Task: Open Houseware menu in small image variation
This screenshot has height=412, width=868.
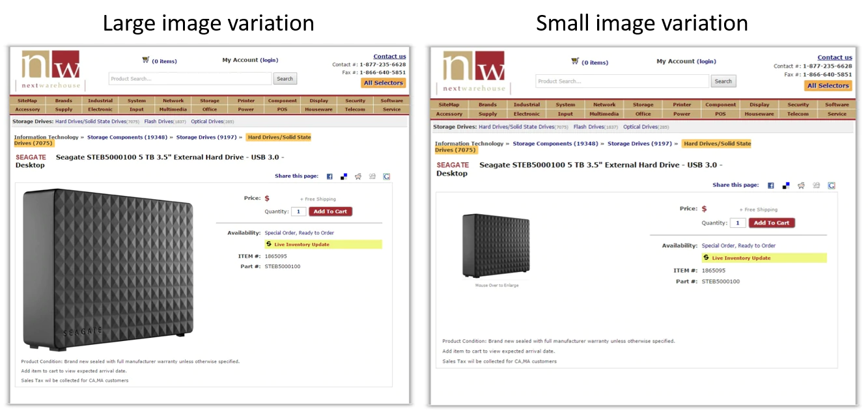Action: pyautogui.click(x=759, y=114)
